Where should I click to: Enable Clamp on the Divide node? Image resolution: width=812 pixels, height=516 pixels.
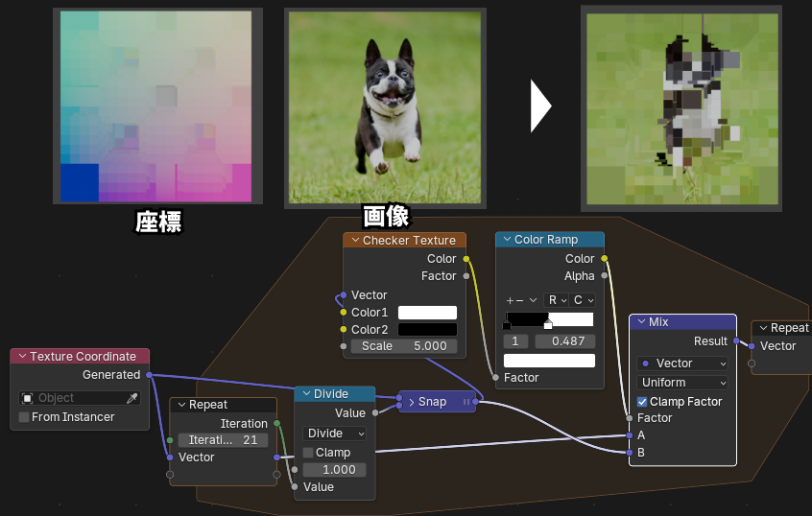[x=308, y=453]
